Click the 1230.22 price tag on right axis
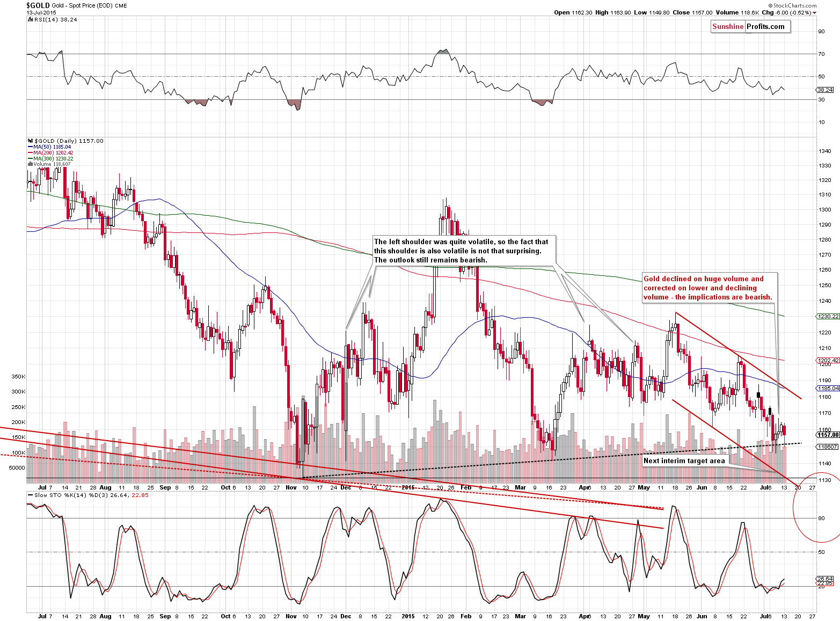This screenshot has height=621, width=840. (828, 317)
